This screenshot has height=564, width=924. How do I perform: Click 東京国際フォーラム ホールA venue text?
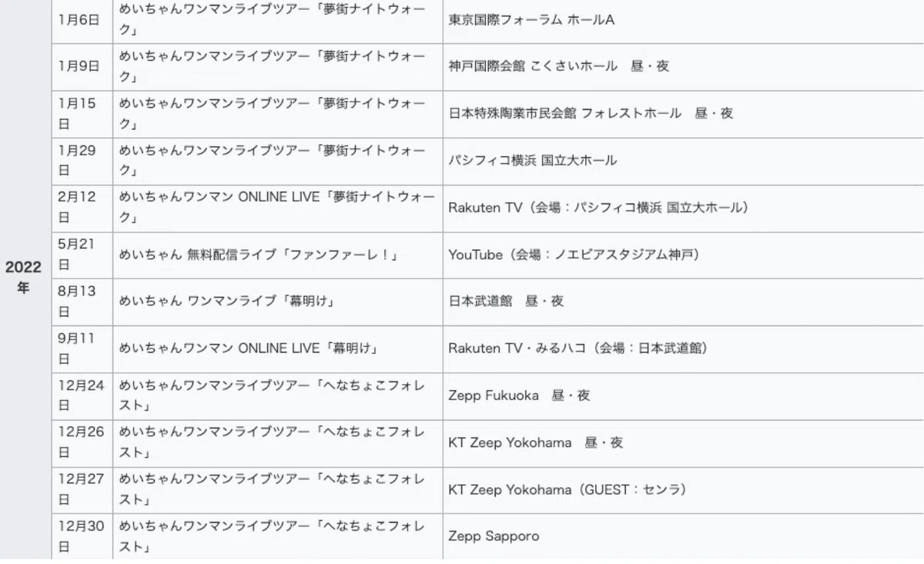click(x=531, y=20)
